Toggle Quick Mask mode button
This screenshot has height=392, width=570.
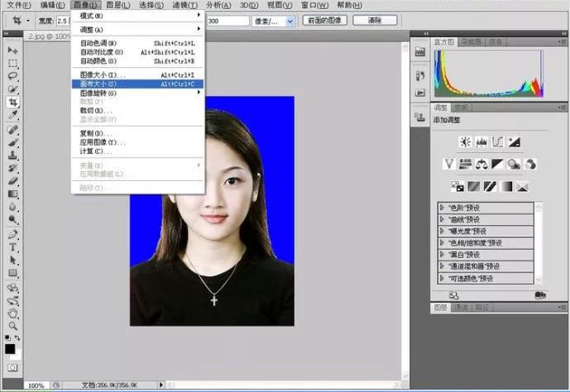click(x=12, y=366)
